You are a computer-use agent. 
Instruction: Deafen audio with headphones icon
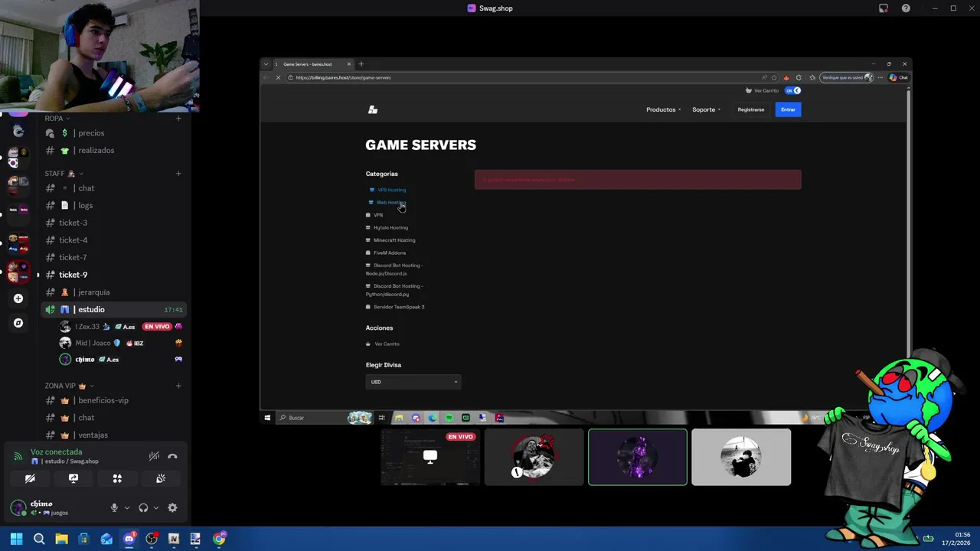[x=143, y=507]
